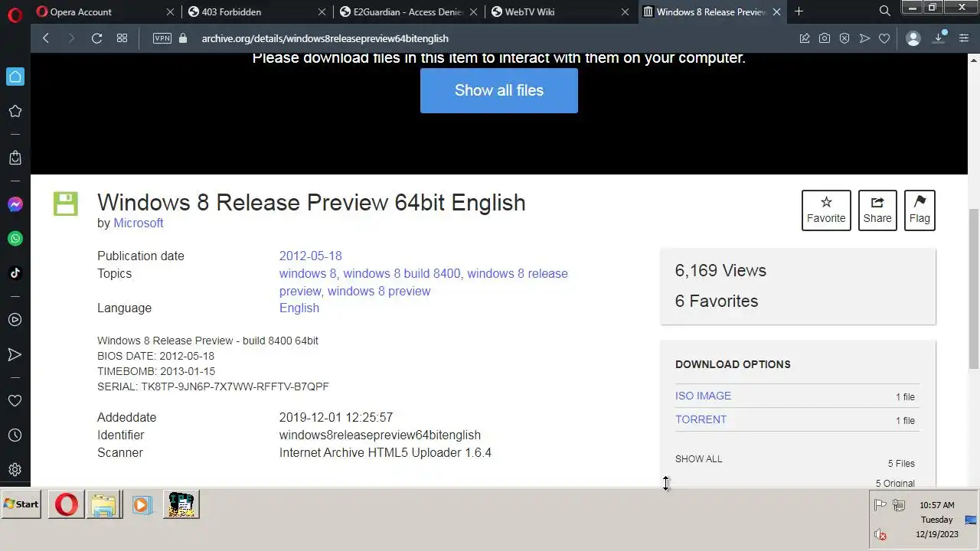
Task: Click the Show all files button
Action: (499, 90)
